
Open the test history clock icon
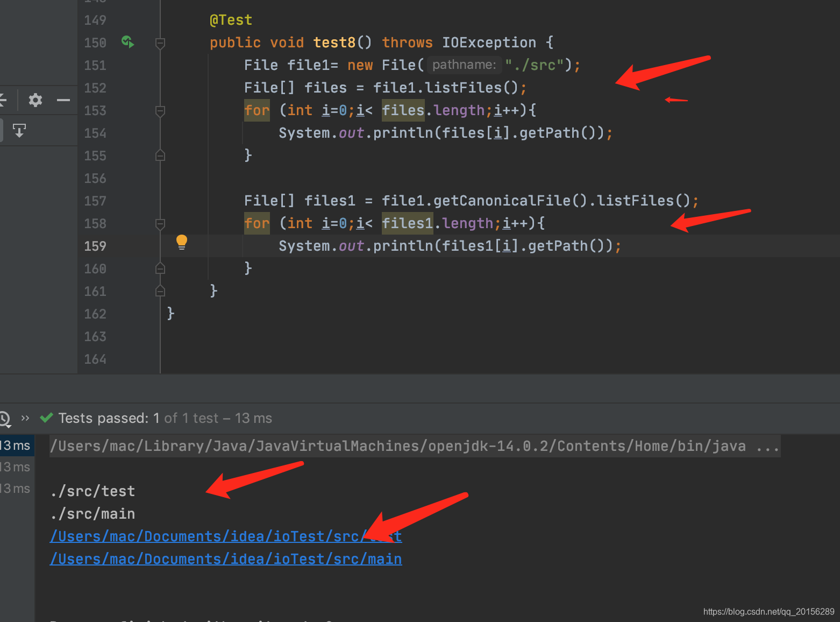tap(4, 419)
